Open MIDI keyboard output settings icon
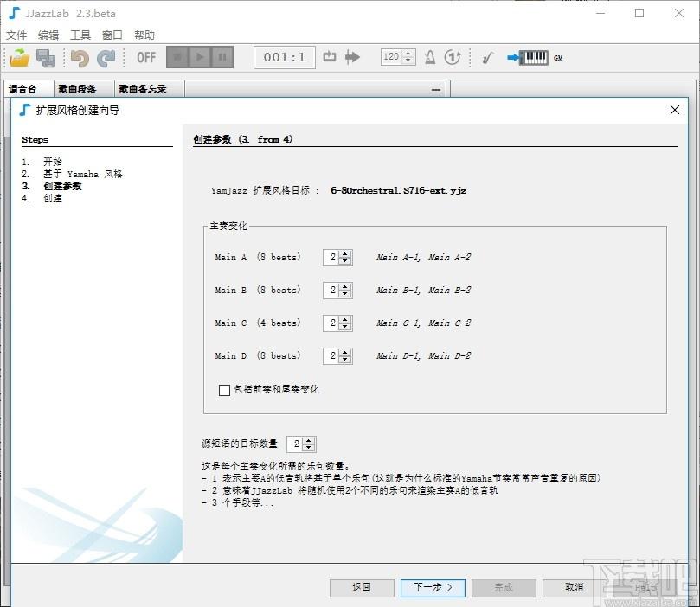 pyautogui.click(x=527, y=57)
